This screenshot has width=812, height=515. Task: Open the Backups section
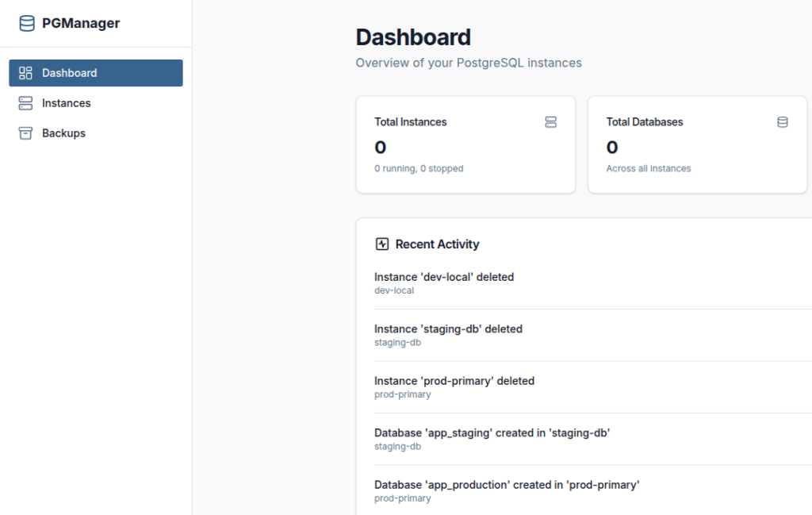(x=96, y=133)
